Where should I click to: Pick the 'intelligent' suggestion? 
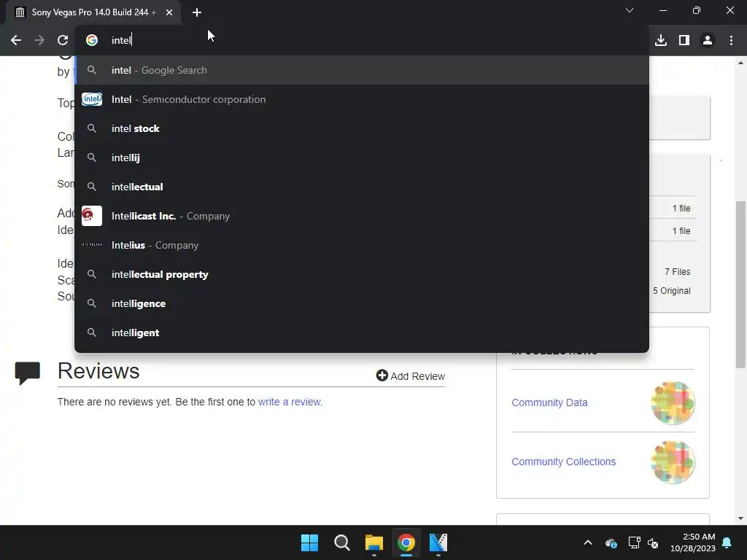[x=362, y=332]
